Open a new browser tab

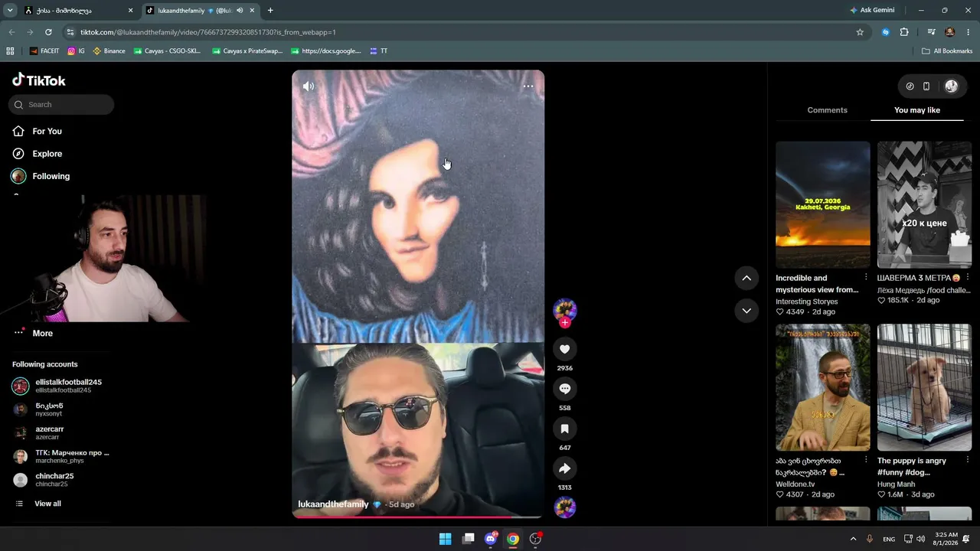[x=270, y=11]
